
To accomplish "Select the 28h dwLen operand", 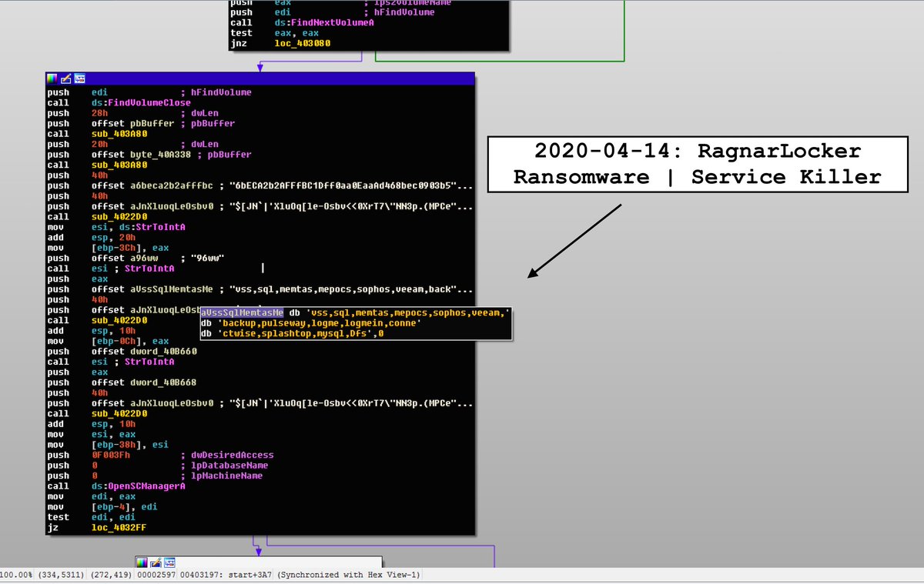I will 99,113.
